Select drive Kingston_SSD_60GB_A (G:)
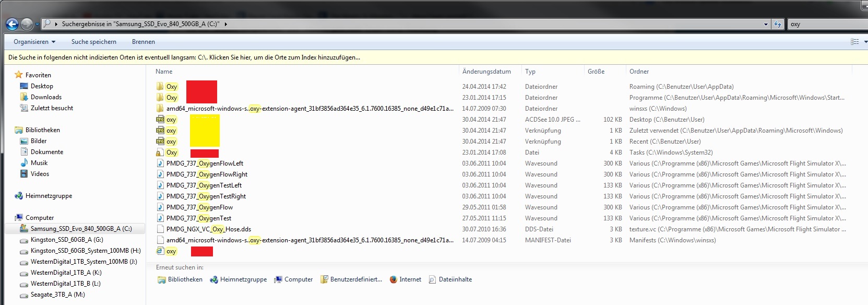This screenshot has height=305, width=868. tap(67, 240)
